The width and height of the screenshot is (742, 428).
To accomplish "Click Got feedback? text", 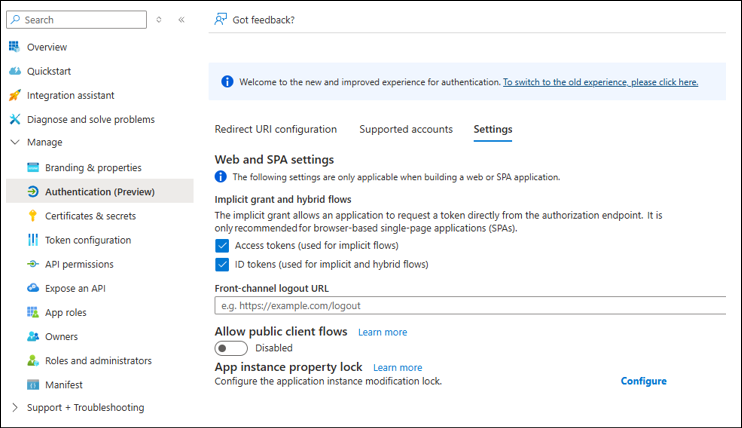I will tap(264, 20).
